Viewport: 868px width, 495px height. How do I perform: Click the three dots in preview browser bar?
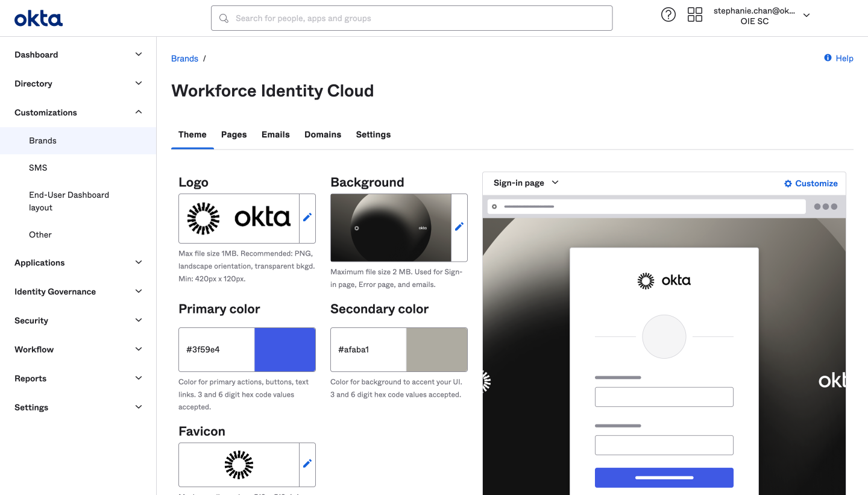826,206
